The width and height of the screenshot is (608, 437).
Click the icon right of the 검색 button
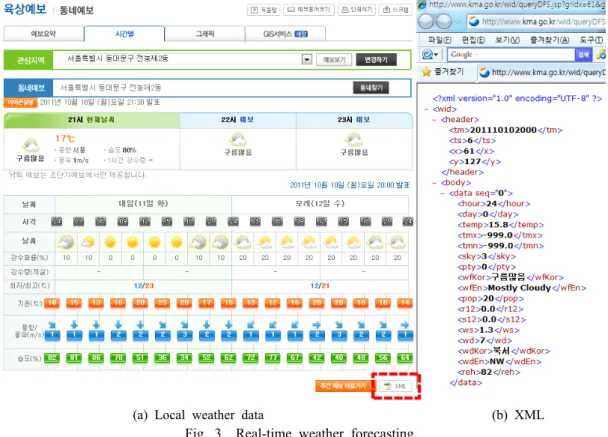coord(601,55)
